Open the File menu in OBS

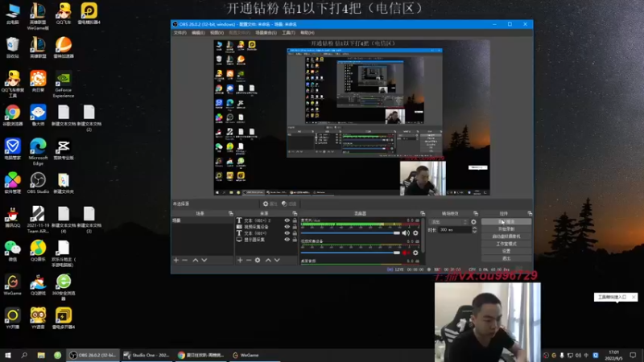[180, 32]
